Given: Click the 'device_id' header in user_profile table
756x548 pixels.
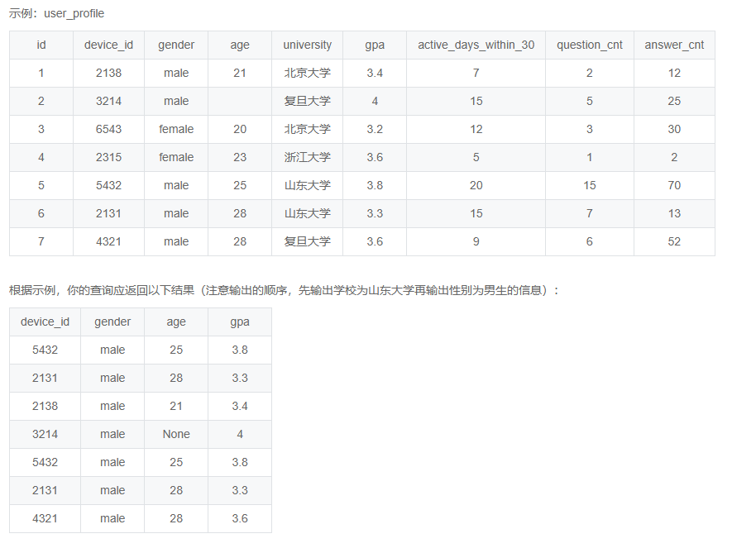Looking at the screenshot, I should 108,45.
